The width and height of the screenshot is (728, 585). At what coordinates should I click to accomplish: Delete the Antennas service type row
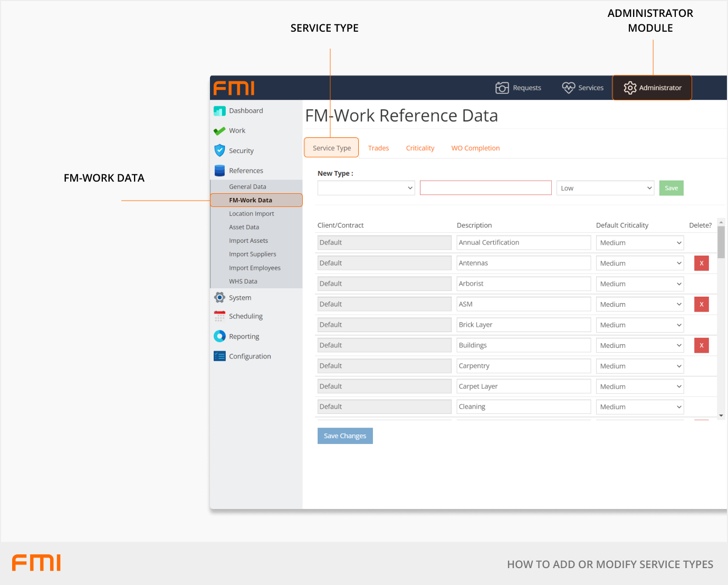coord(701,263)
